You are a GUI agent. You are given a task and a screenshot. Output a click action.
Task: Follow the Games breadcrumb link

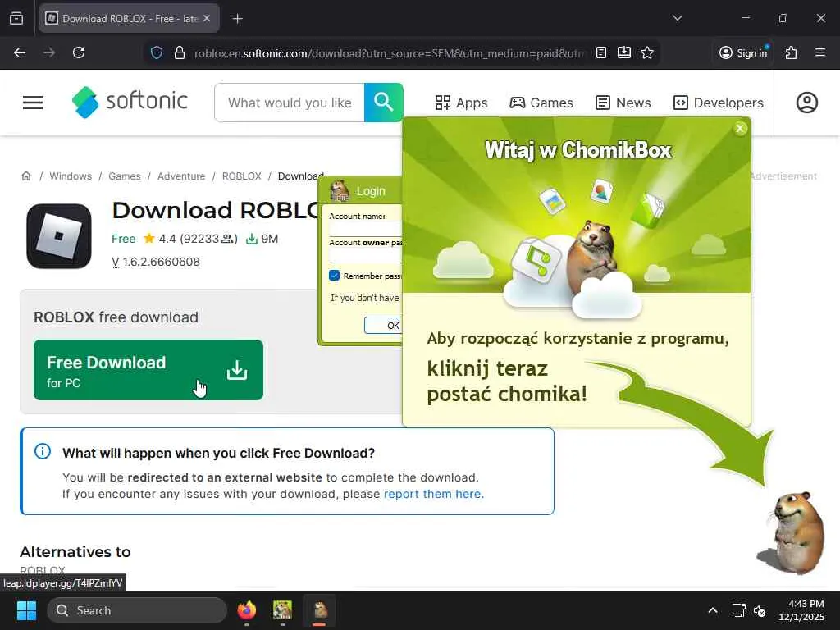click(x=125, y=176)
